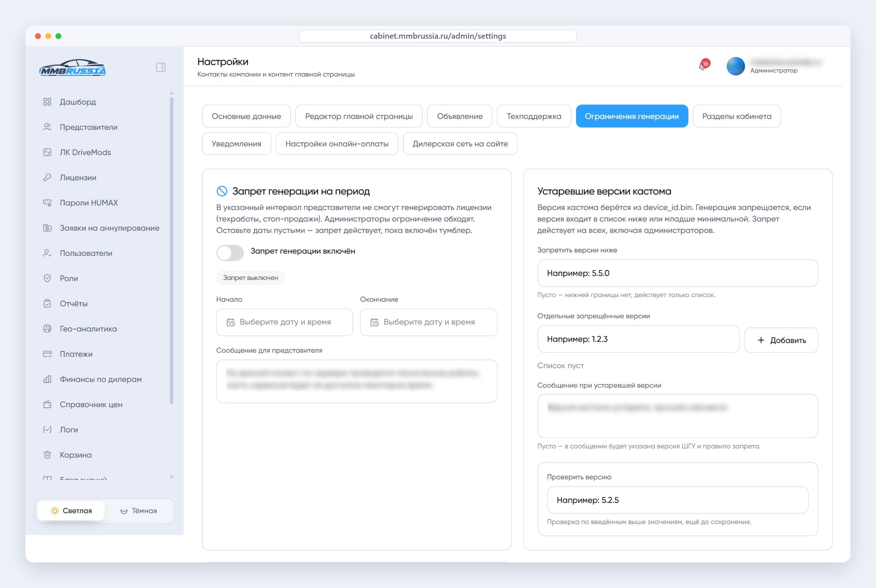Click the Добавить version button

tap(781, 340)
